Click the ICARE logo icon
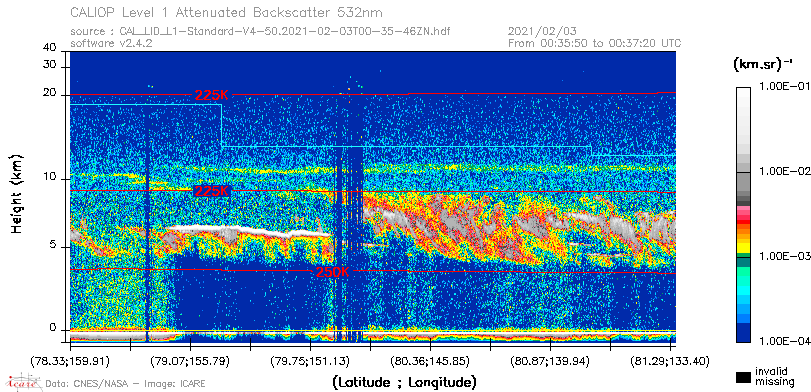This screenshot has width=811, height=392. (x=23, y=382)
